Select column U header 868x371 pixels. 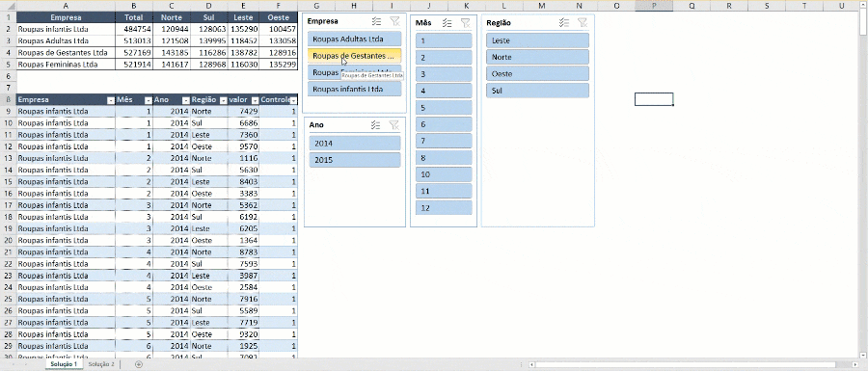[x=841, y=5]
